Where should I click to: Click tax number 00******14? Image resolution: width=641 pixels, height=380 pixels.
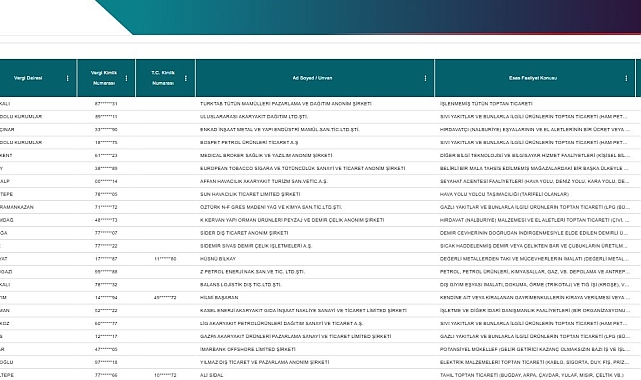coord(106,181)
